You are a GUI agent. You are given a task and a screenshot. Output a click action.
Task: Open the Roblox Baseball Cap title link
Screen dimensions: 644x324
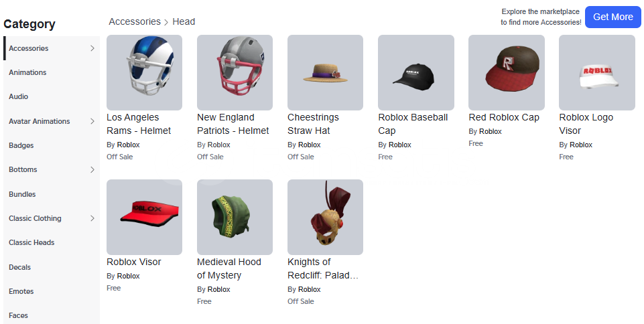point(413,124)
